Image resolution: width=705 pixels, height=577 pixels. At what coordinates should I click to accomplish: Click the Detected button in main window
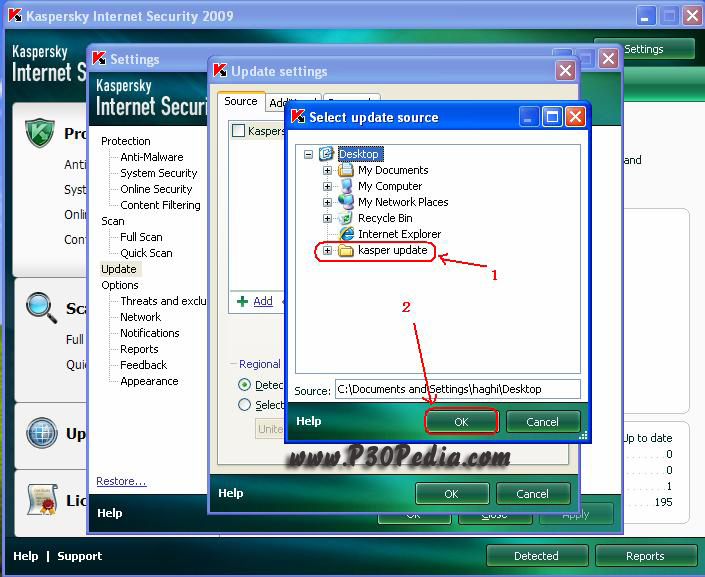(x=537, y=556)
